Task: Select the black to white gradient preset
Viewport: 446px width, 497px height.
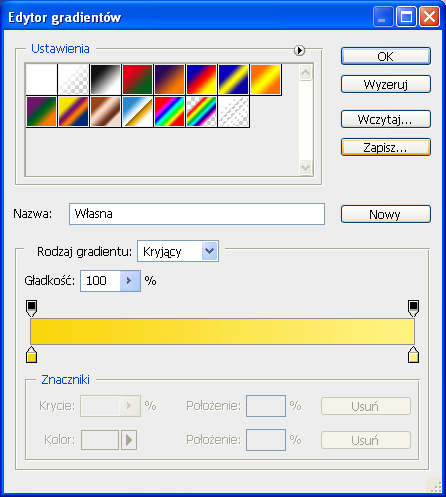Action: click(x=105, y=80)
